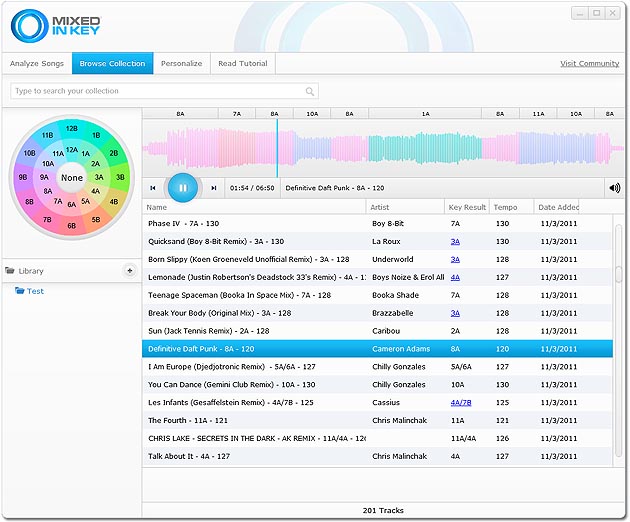Screen dimensions: 630x522
Task: Click the 11A segment marker above waveform
Action: click(538, 114)
